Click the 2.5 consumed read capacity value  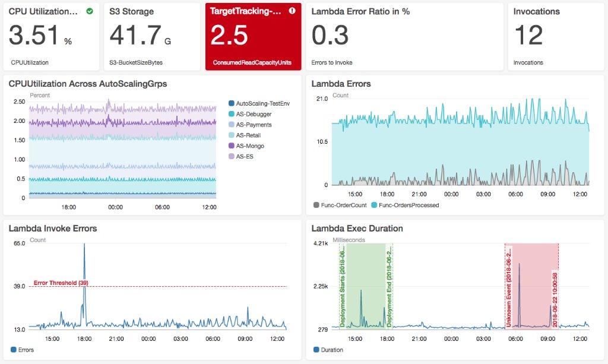pyautogui.click(x=229, y=35)
